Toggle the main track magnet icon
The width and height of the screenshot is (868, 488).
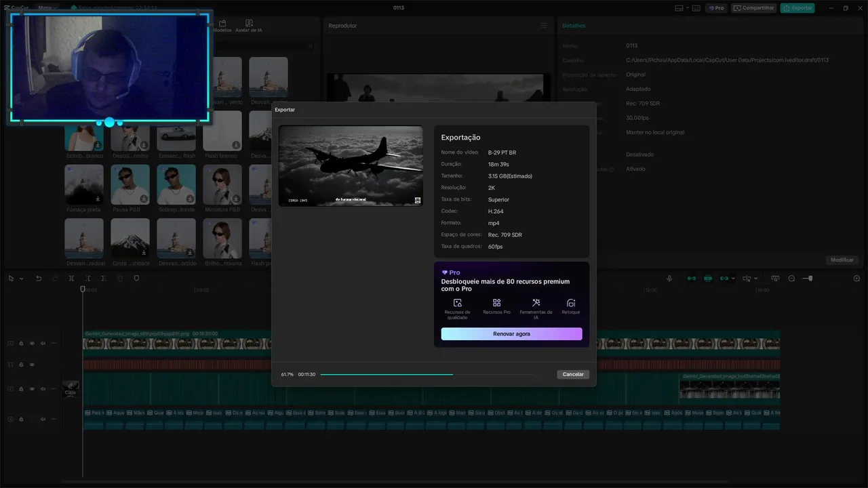click(691, 279)
